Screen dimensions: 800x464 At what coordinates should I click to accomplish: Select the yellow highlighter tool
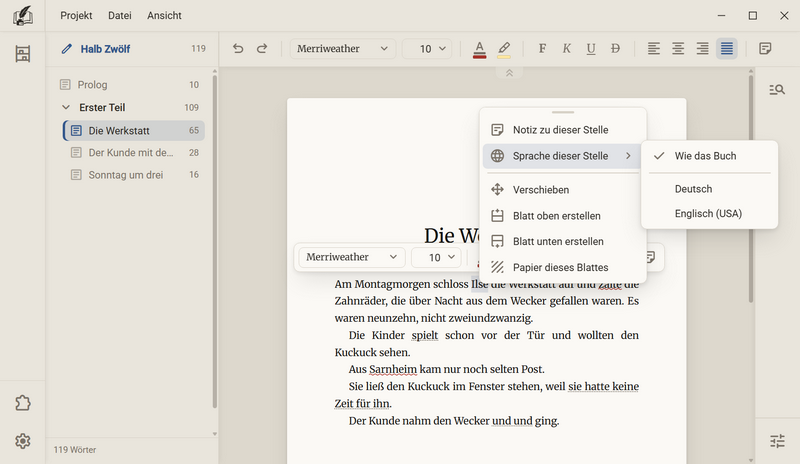[x=504, y=49]
